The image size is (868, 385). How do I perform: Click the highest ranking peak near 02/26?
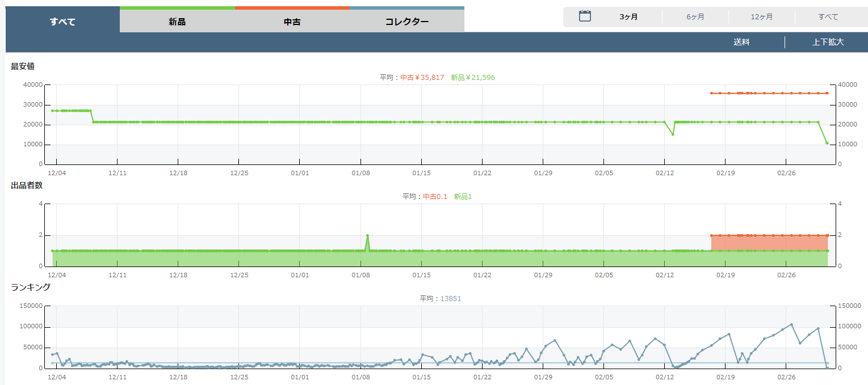click(791, 324)
